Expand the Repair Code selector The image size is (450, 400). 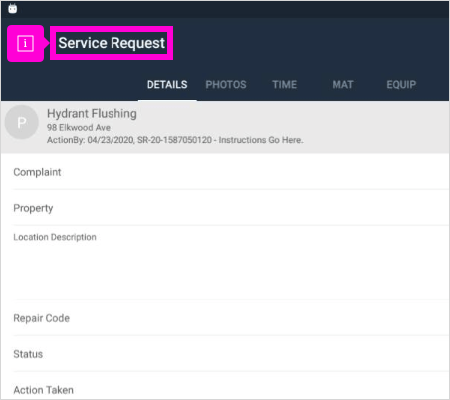coord(231,318)
